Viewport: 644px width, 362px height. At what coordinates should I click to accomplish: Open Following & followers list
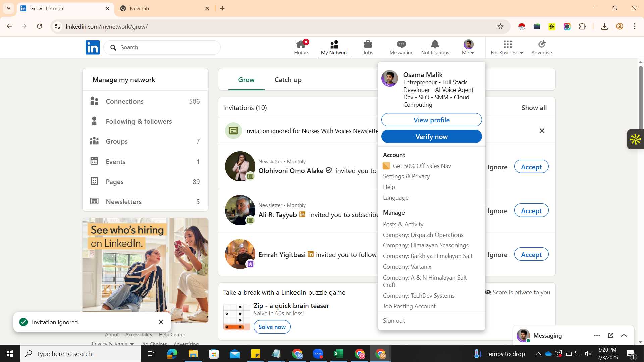(145, 121)
